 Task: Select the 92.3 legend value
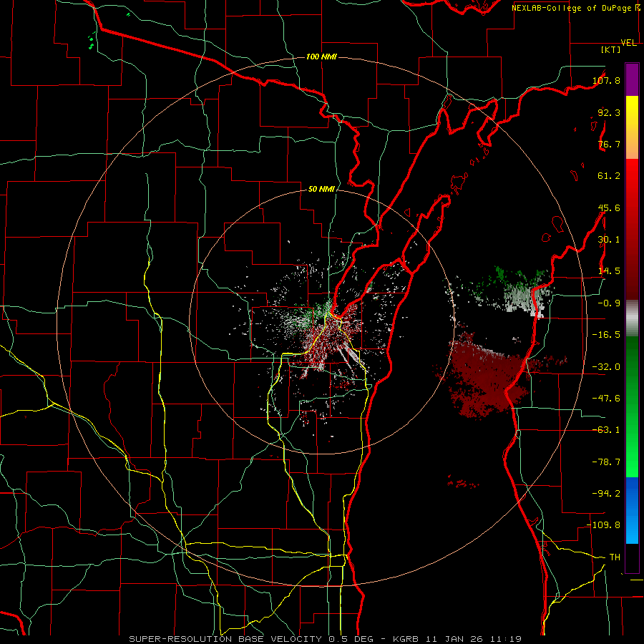609,112
